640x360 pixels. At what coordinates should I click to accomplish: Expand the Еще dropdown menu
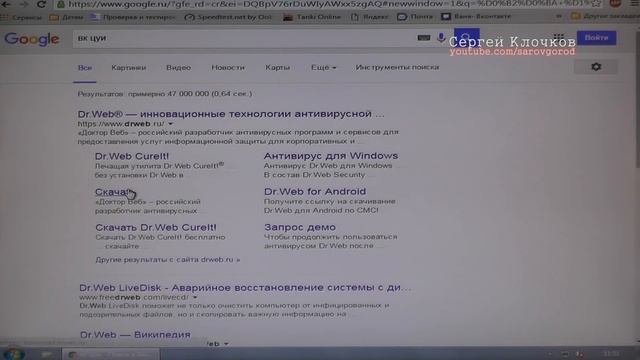point(324,67)
